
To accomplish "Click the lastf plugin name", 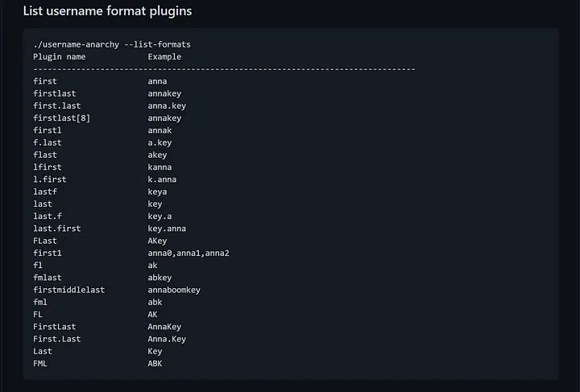I will click(44, 192).
